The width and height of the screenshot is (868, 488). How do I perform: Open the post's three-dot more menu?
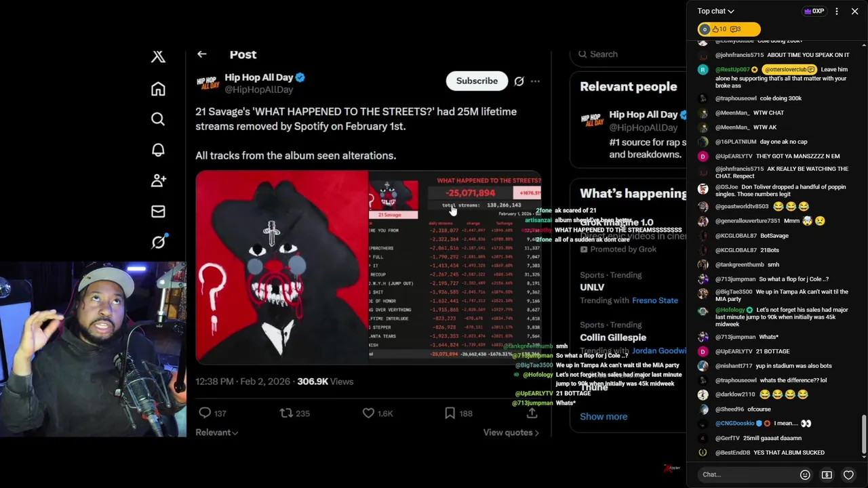535,81
